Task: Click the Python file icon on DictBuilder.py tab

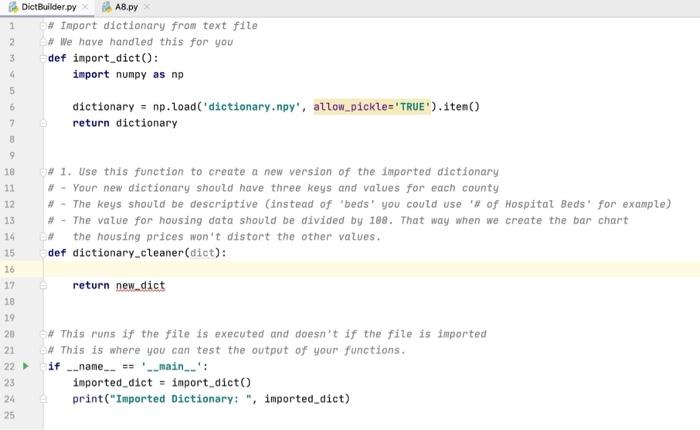Action: tap(13, 7)
